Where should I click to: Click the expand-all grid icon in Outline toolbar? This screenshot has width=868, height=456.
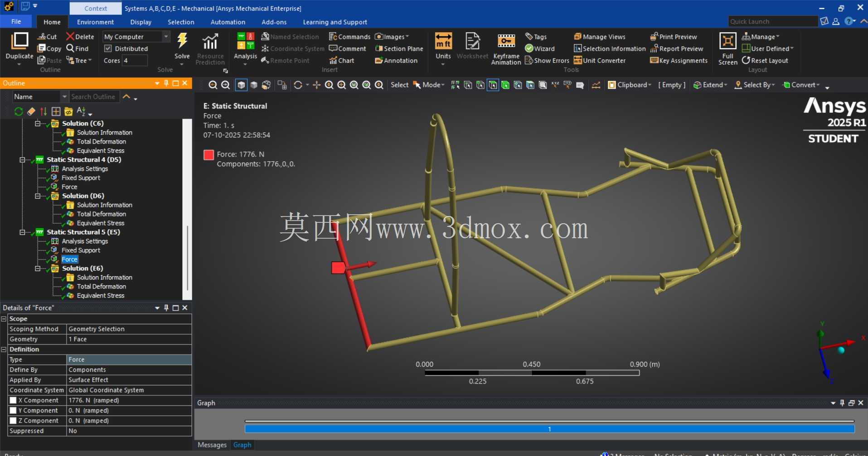click(x=56, y=111)
